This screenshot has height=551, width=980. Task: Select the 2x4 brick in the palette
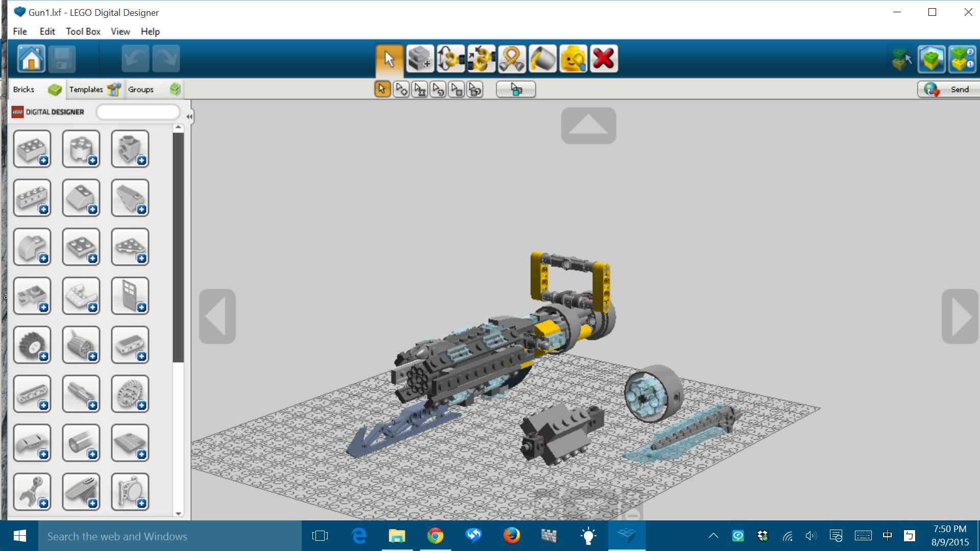32,148
